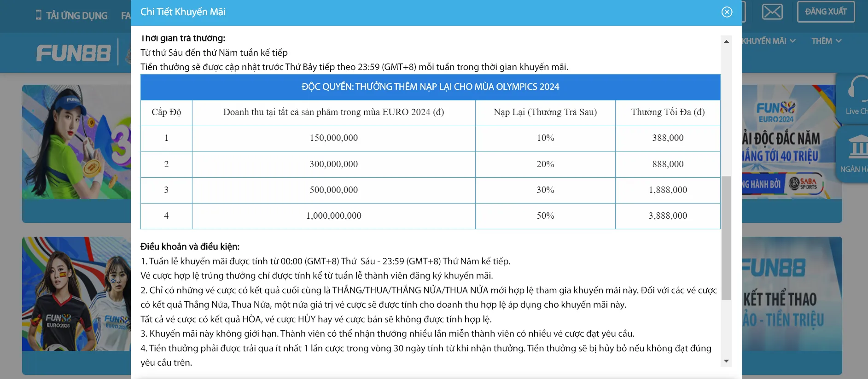Click the '30%' reload cell
The width and height of the screenshot is (868, 379).
coord(545,190)
